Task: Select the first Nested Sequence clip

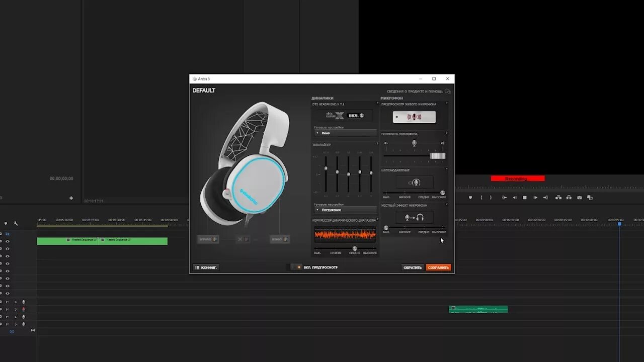Action: pyautogui.click(x=68, y=241)
